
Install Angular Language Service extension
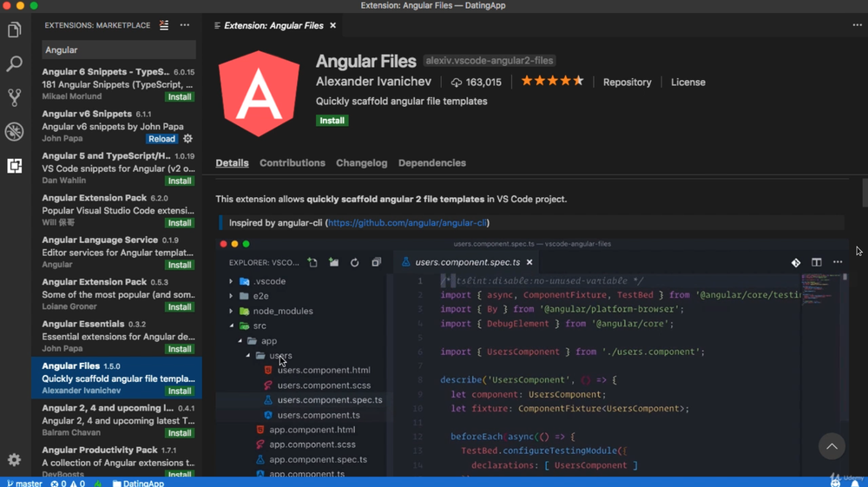pyautogui.click(x=180, y=265)
